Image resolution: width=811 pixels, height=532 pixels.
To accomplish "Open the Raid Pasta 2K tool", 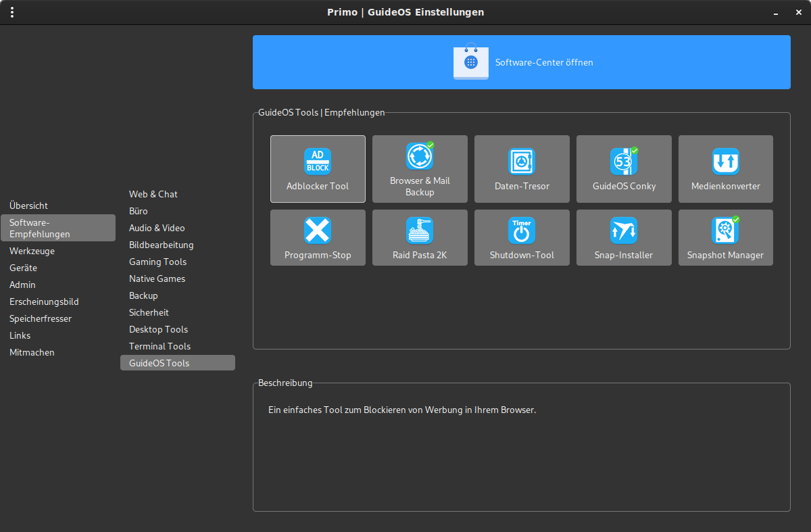I will [x=420, y=231].
